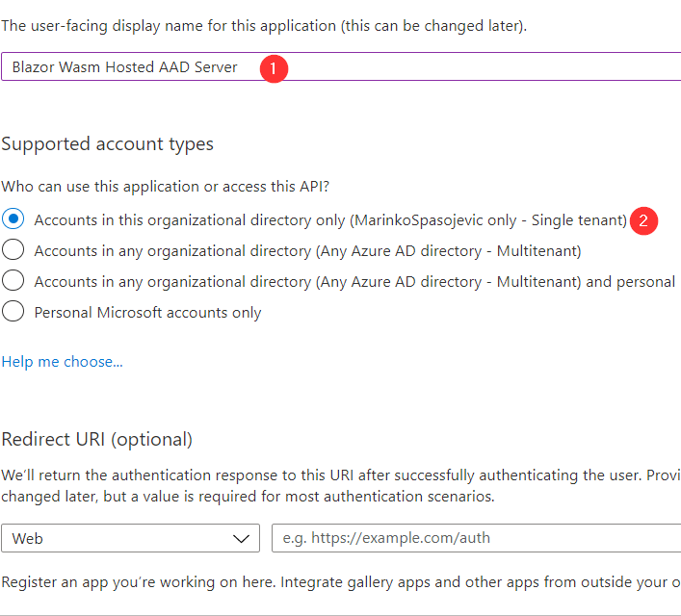The width and height of the screenshot is (681, 616).
Task: Click the red step 1 marker badge
Action: coord(274,67)
